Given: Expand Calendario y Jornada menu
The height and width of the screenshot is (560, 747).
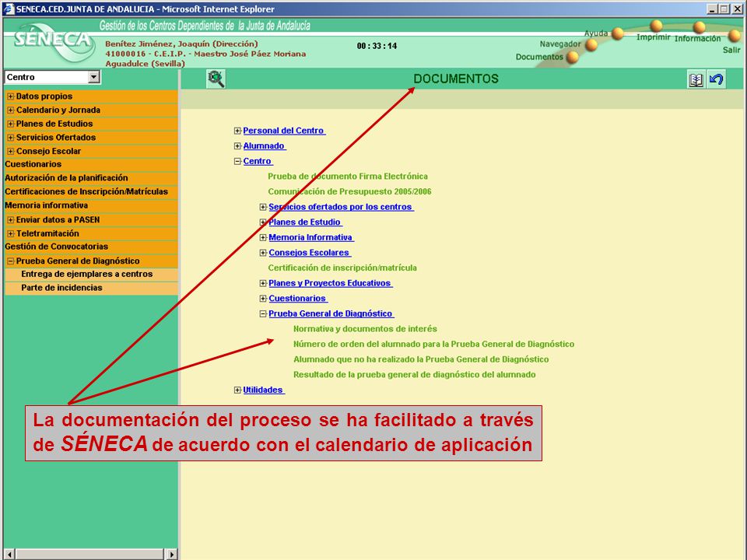Looking at the screenshot, I should pos(10,110).
